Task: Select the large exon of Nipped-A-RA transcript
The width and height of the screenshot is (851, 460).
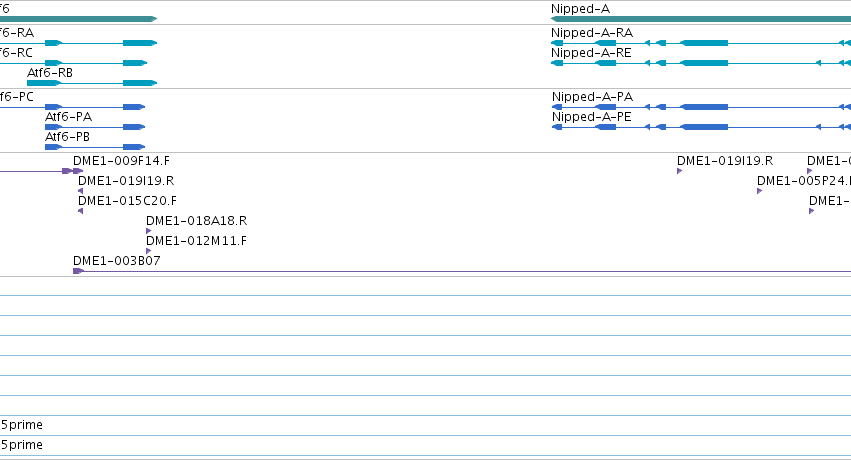Action: coord(704,43)
